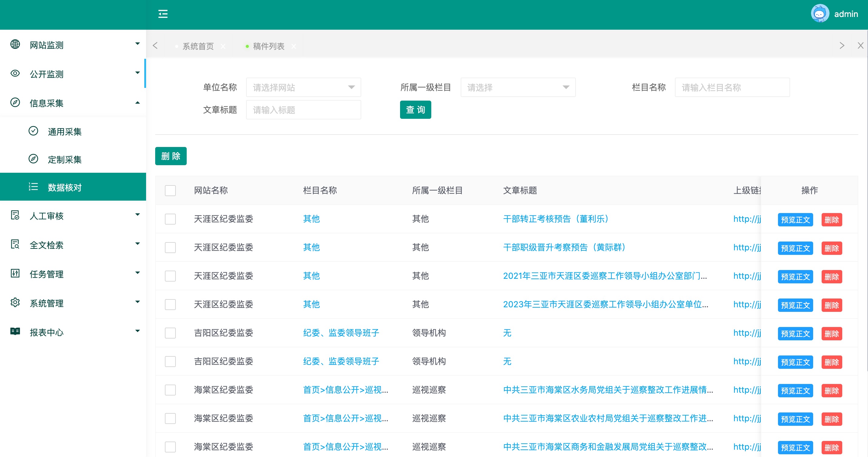
Task: Click the compass icon beside 信息采集
Action: tap(15, 102)
